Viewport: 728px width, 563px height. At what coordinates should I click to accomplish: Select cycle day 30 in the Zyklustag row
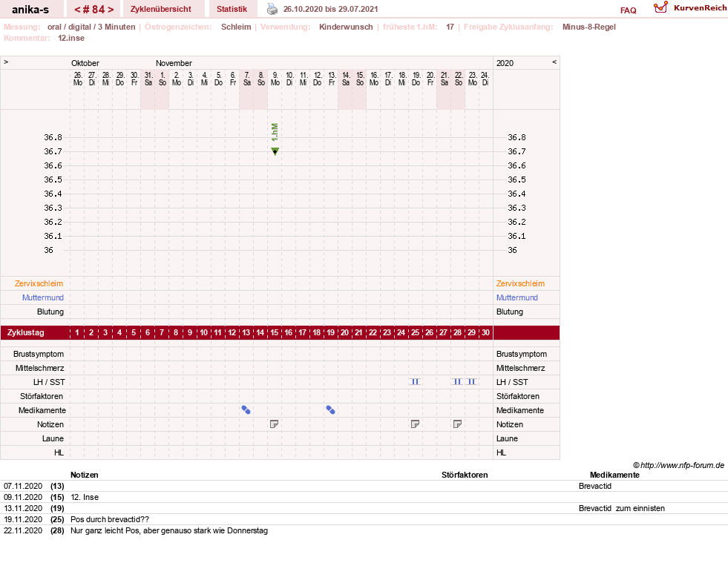click(x=485, y=332)
